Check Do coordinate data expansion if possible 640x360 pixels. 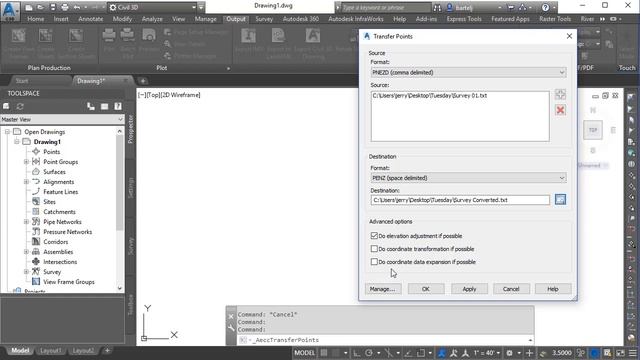(374, 262)
